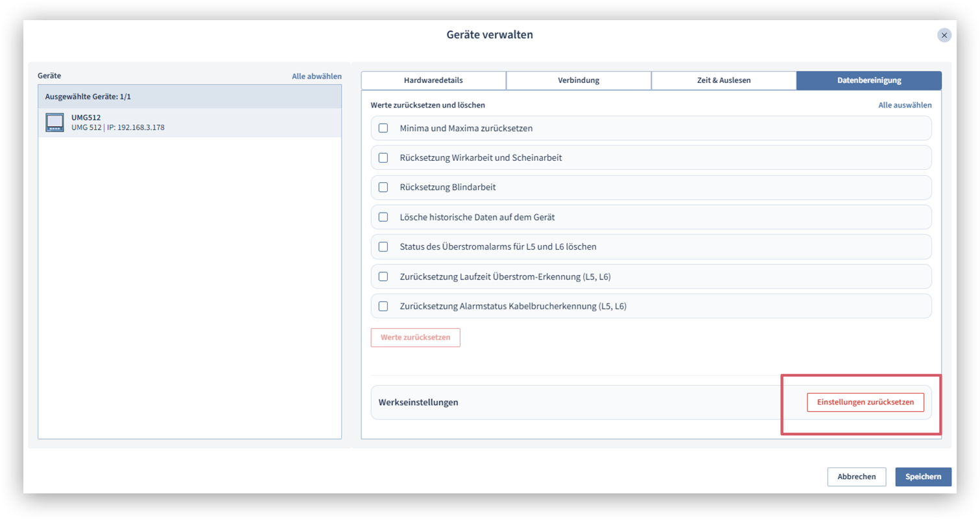
Task: Check 'Zurücksetzung Laufzeit Überstrom-Erkennung (L5, L6)'
Action: (383, 276)
